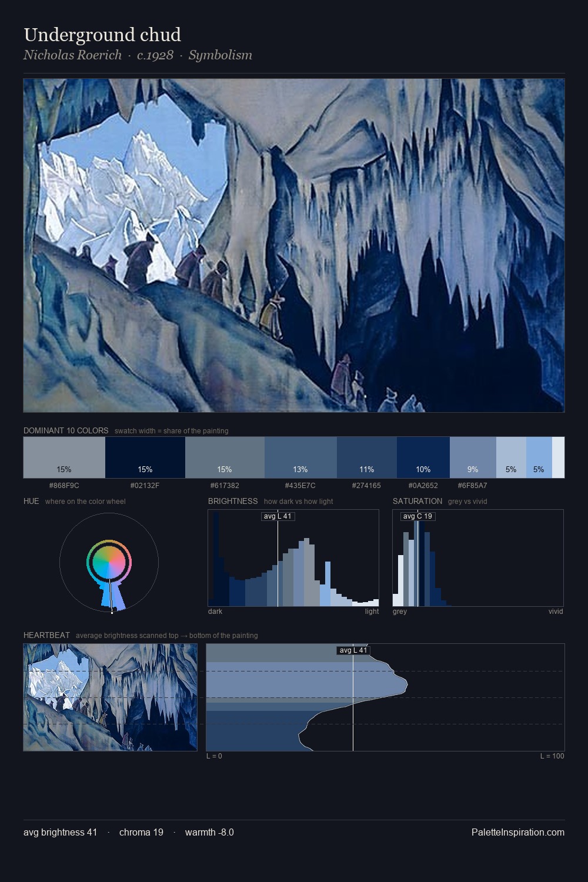This screenshot has width=588, height=882.
Task: Open the PaletteInspiration.com link
Action: pos(518,833)
